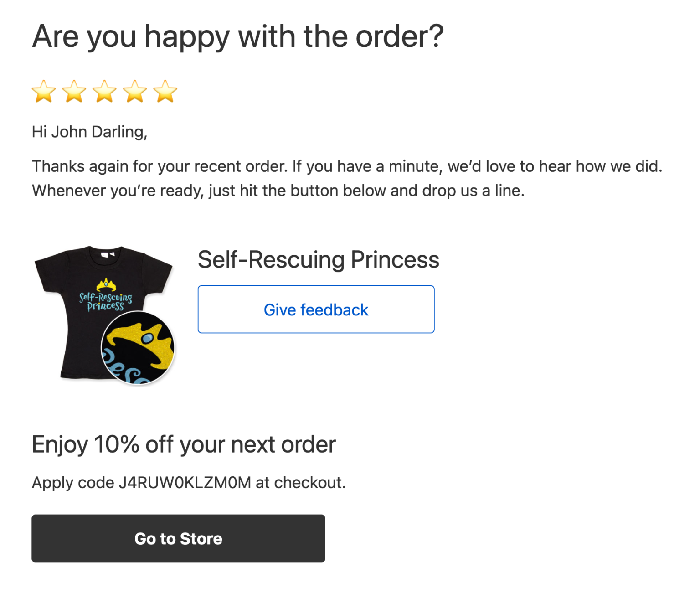Select the fourth star icon
700x593 pixels.
coord(135,91)
